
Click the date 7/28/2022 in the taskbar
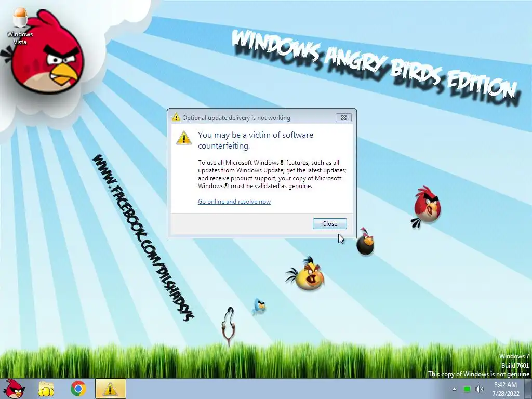[506, 394]
